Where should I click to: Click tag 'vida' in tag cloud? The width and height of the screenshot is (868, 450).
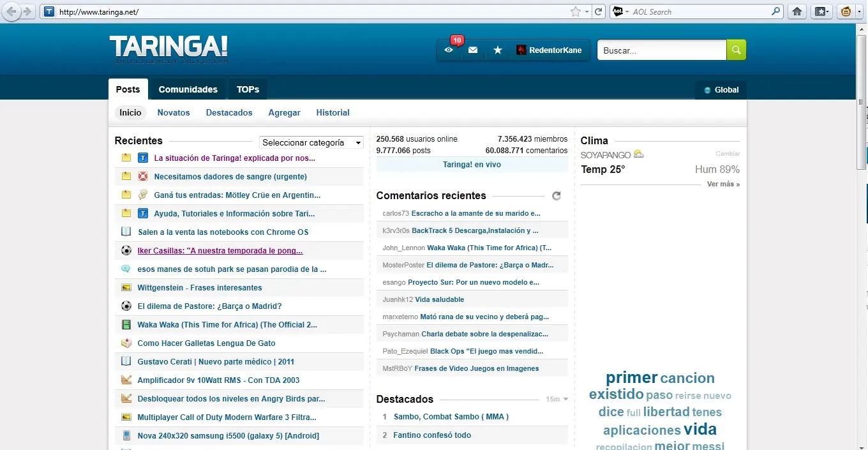(700, 428)
